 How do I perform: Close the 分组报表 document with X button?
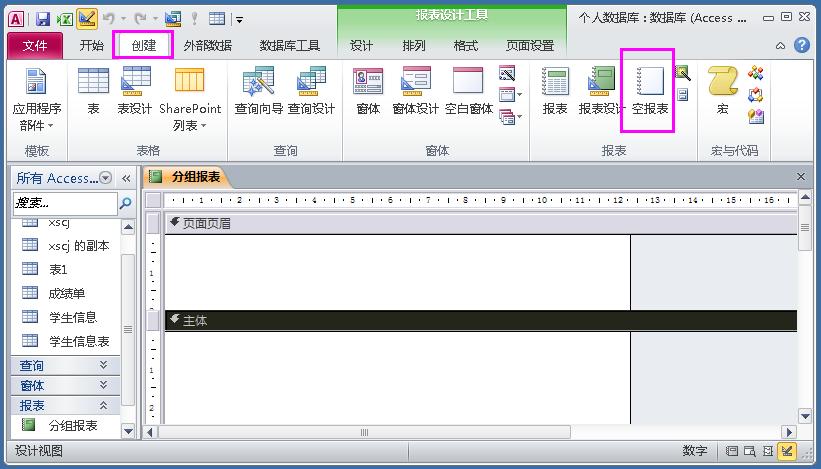(x=801, y=176)
